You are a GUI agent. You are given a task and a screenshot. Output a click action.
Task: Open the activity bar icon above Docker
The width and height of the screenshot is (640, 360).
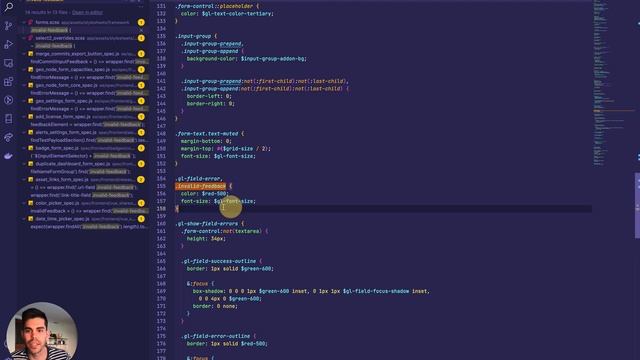tap(8, 138)
